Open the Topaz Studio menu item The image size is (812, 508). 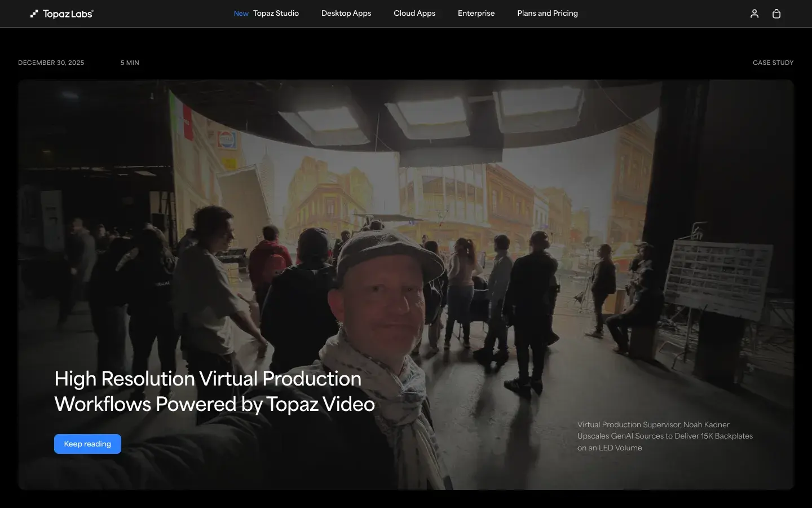pos(276,14)
